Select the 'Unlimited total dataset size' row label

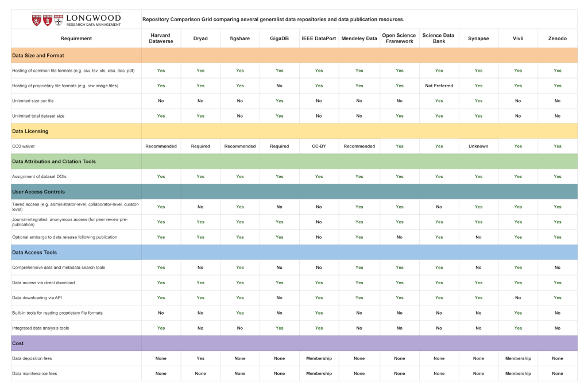coord(38,116)
